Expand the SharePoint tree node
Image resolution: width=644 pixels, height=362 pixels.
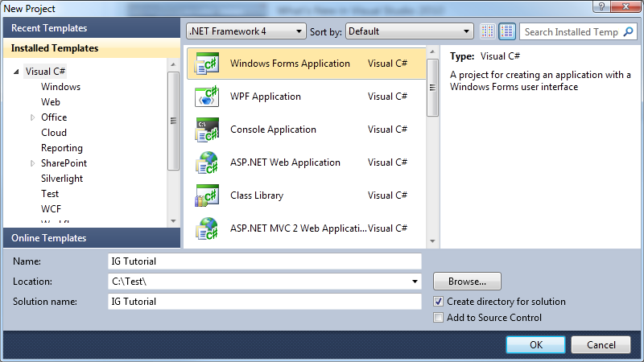32,163
